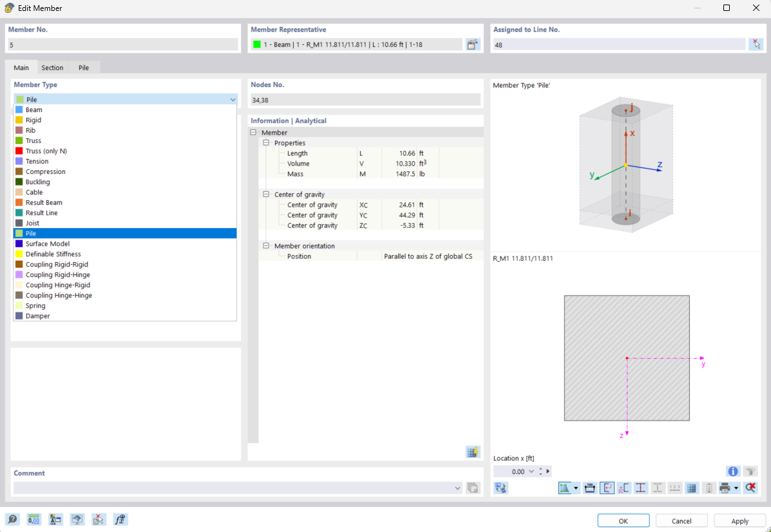This screenshot has height=532, width=771.
Task: Collapse the Properties group in Information Analytical
Action: [265, 142]
